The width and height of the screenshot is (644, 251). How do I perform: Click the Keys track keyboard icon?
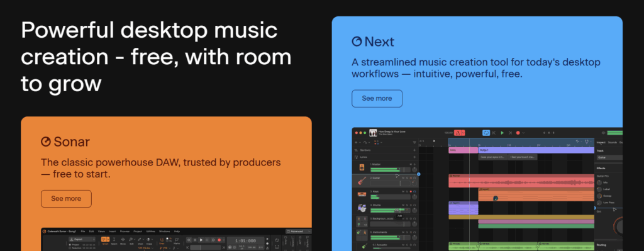click(362, 194)
